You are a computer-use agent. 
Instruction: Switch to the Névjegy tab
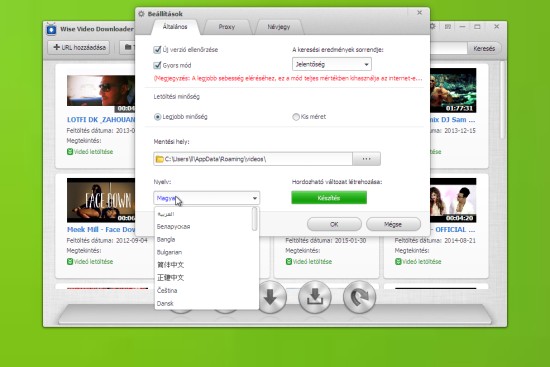click(279, 27)
